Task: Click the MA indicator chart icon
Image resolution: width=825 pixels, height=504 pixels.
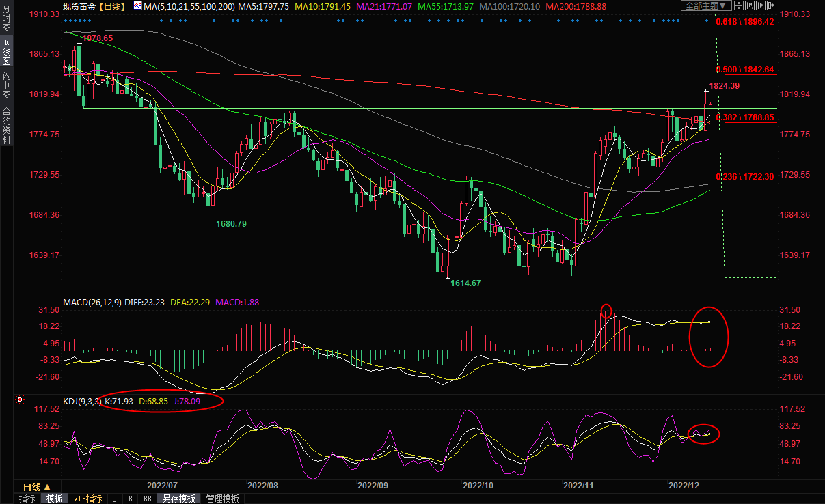Action: [x=137, y=6]
